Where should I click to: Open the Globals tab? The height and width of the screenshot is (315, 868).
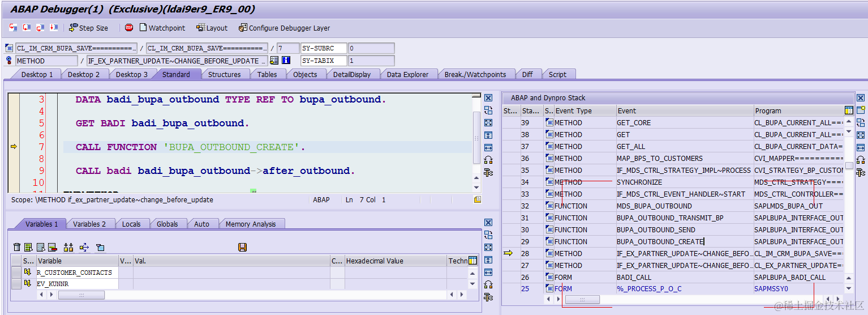167,224
